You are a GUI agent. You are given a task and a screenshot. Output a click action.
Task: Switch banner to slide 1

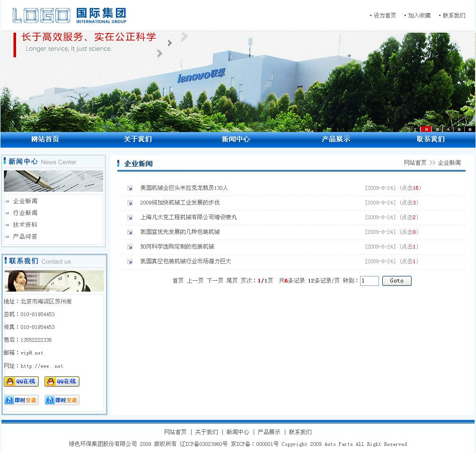click(x=415, y=129)
